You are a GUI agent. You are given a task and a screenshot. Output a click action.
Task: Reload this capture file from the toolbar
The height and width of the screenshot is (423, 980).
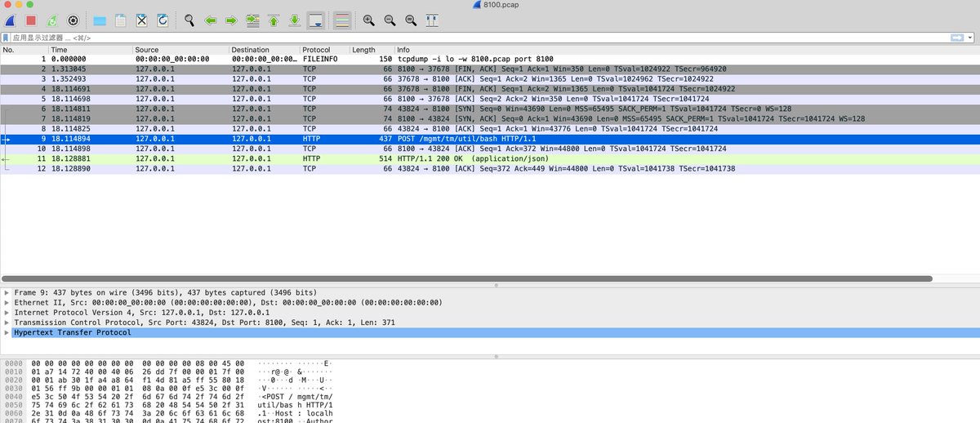coord(162,20)
